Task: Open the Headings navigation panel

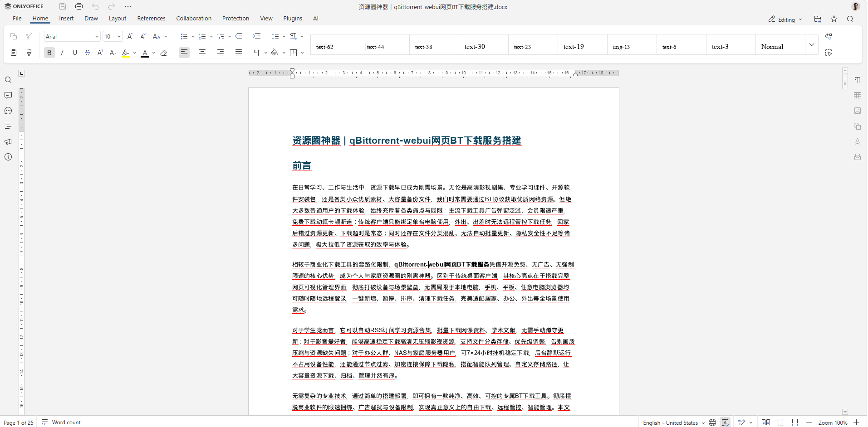Action: [x=8, y=126]
